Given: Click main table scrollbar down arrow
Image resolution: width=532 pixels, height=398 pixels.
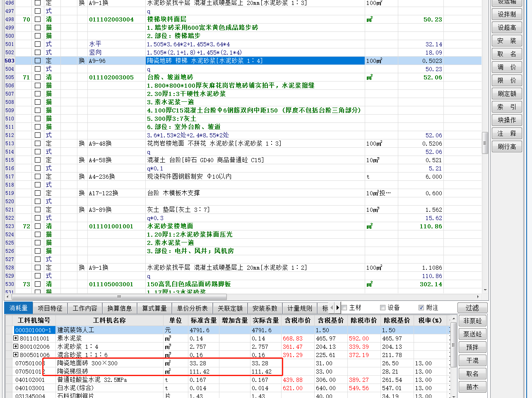Looking at the screenshot, I should [485, 290].
